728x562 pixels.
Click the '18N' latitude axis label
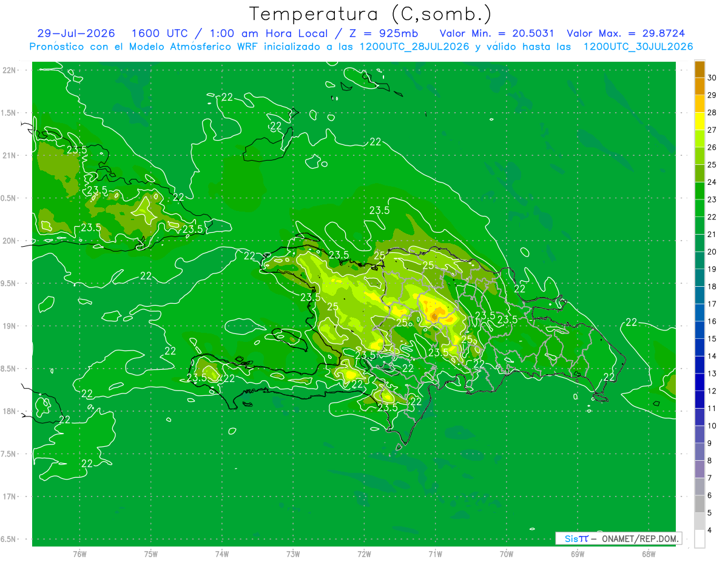[x=10, y=411]
